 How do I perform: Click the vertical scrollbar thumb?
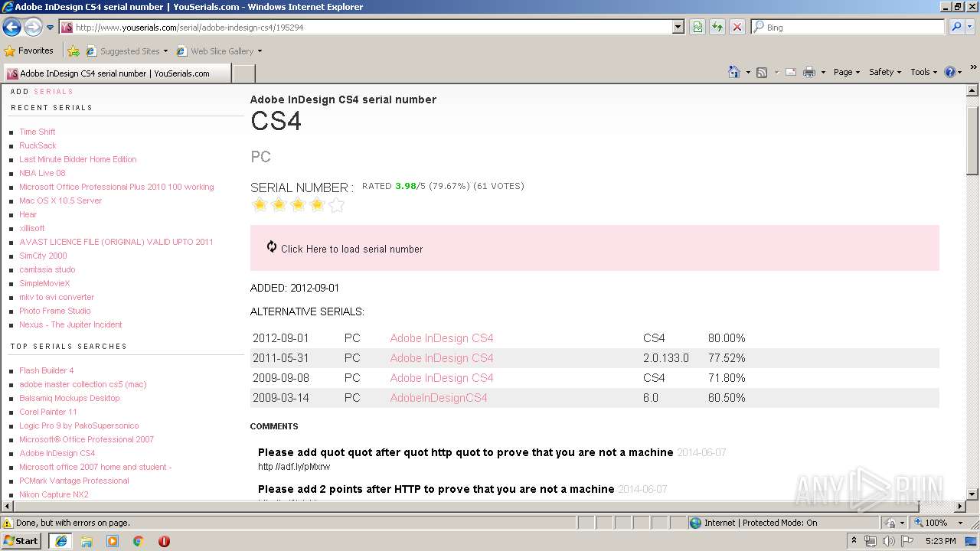(x=972, y=141)
